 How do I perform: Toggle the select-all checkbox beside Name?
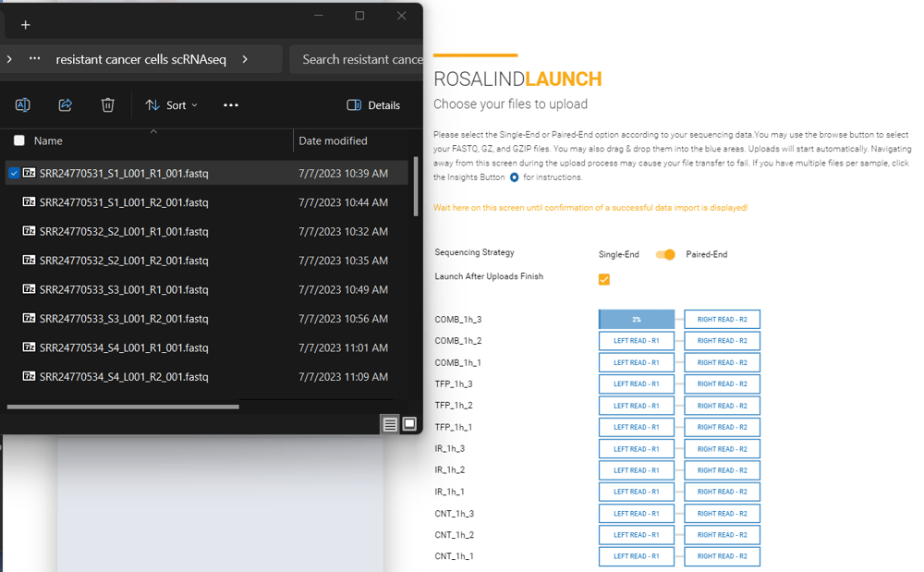click(x=19, y=140)
